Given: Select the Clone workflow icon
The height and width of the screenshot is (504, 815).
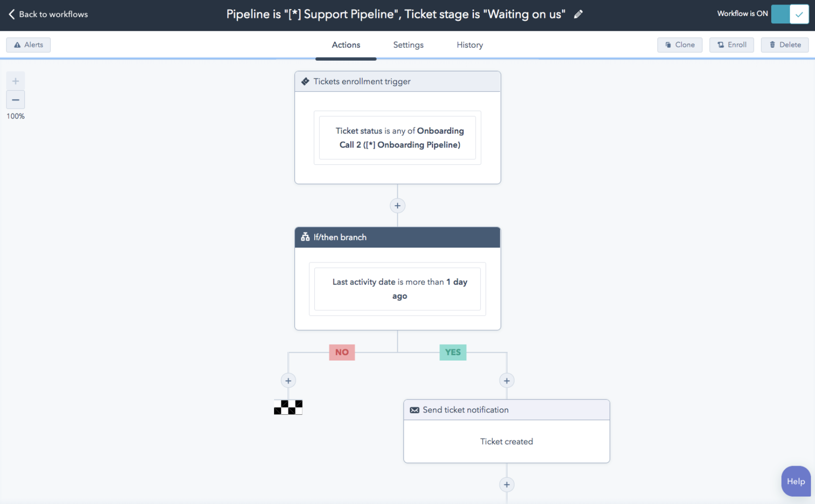Looking at the screenshot, I should [668, 45].
